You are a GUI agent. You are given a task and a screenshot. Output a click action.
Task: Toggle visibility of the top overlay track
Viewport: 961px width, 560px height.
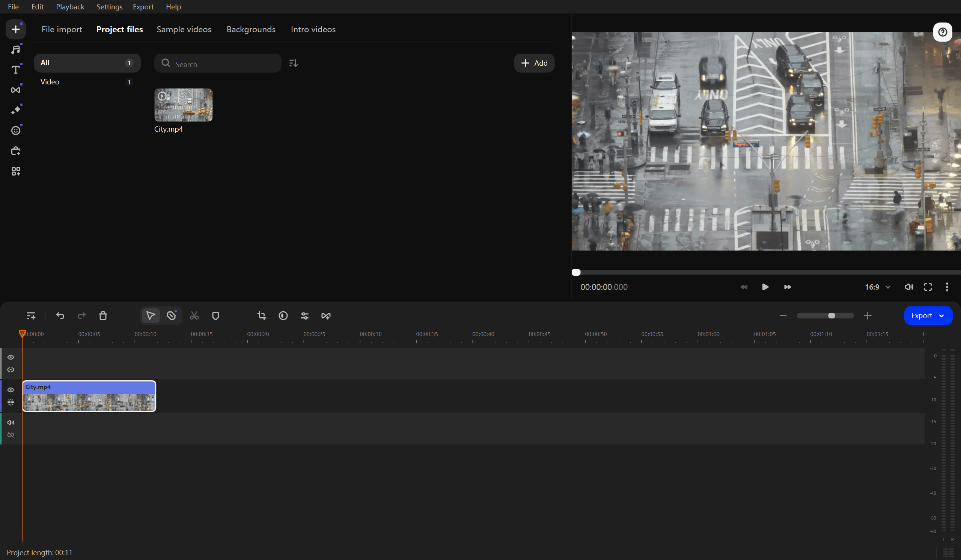(x=11, y=357)
